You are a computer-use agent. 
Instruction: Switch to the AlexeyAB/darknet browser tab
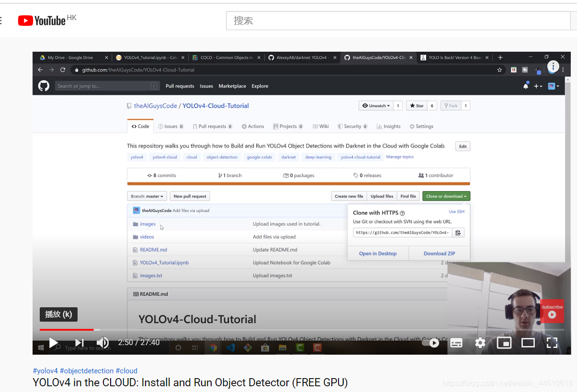302,57
